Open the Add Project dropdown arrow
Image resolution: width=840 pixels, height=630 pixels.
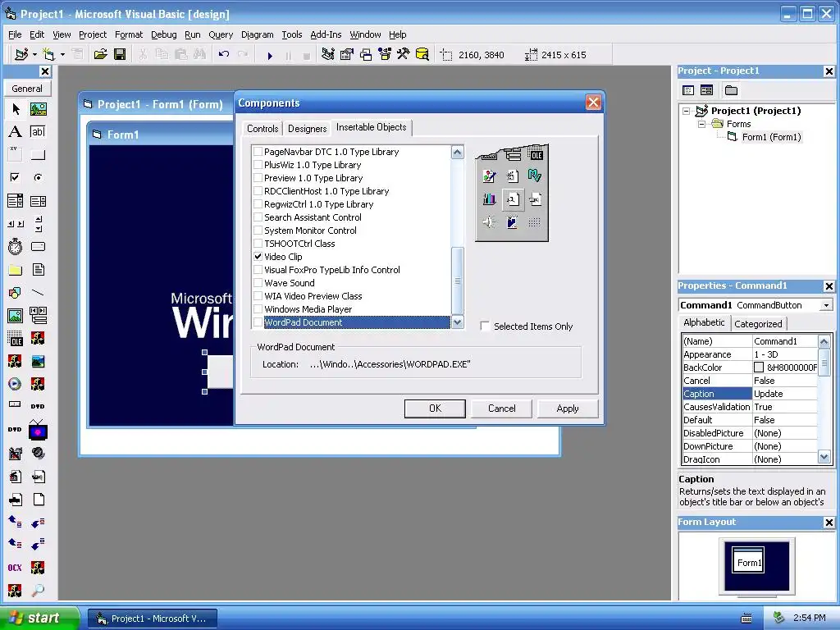point(34,55)
